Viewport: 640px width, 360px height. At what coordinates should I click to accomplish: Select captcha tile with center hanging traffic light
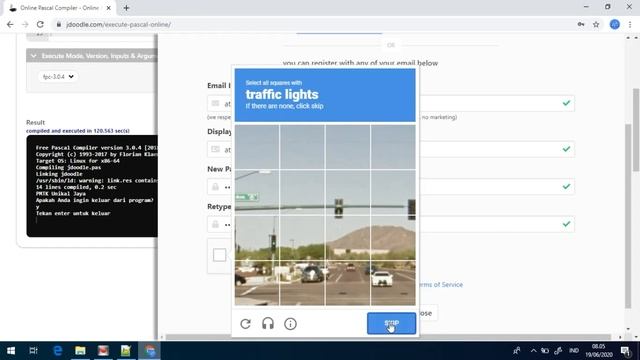point(348,193)
